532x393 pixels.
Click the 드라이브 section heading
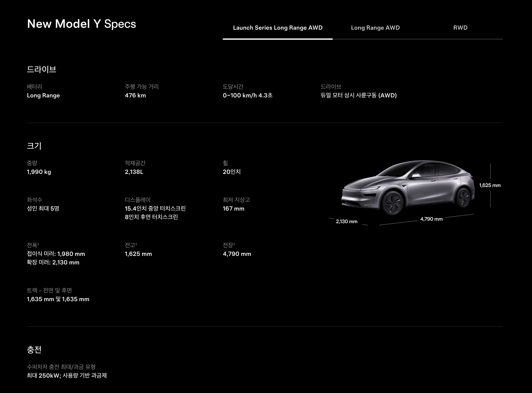click(x=42, y=69)
